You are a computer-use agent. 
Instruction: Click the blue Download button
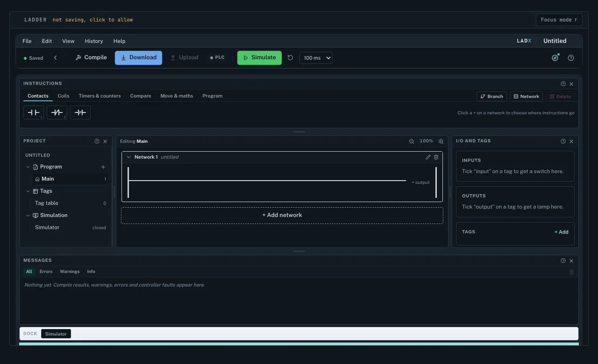coord(138,57)
